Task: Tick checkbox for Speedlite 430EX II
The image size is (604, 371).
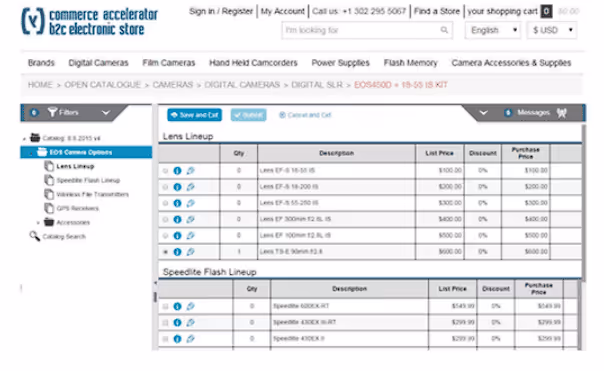Action: click(165, 339)
